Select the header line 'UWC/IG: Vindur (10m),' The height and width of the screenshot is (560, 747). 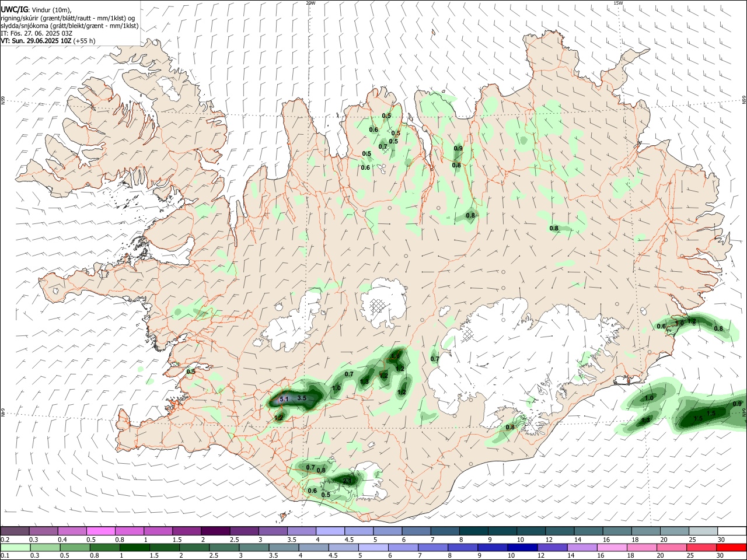(x=36, y=9)
